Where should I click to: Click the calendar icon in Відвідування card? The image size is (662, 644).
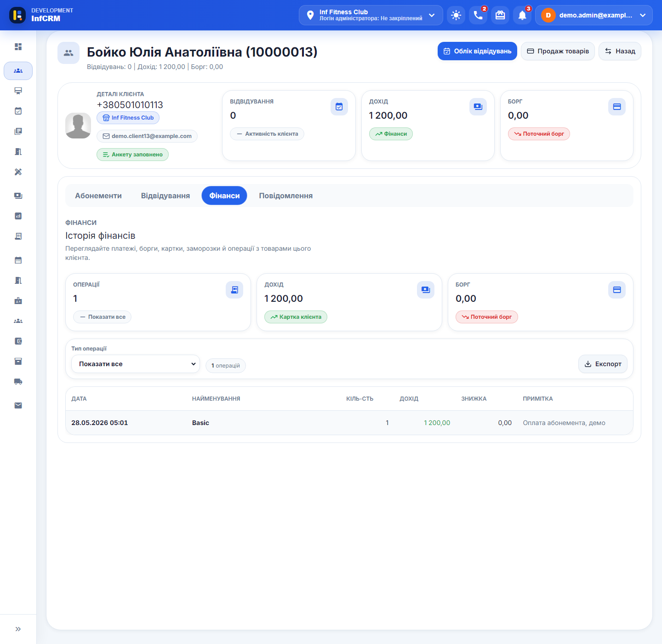click(x=339, y=107)
